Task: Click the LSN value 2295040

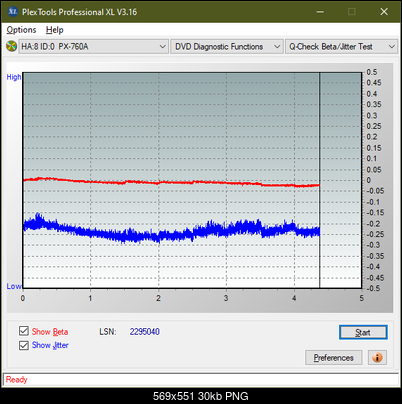Action: (x=145, y=332)
